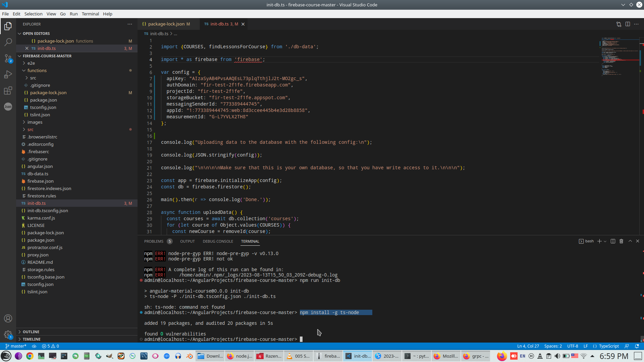Image resolution: width=644 pixels, height=362 pixels.
Task: Toggle errors and warnings problems indicator
Action: click(50, 346)
